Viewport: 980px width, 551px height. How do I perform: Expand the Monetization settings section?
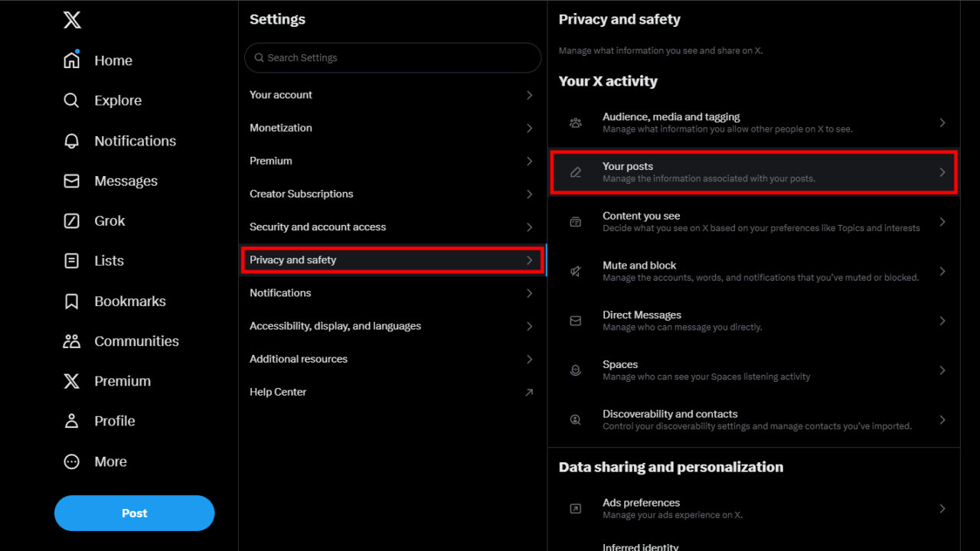click(x=392, y=128)
